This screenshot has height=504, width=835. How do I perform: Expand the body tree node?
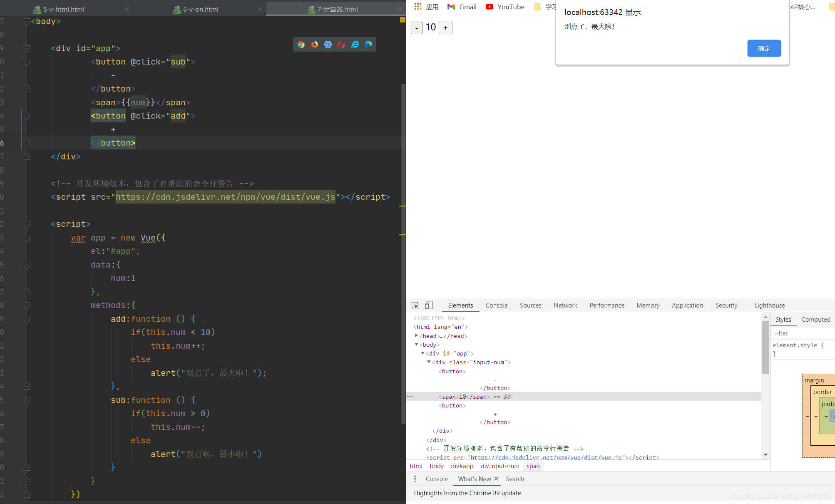pos(417,344)
